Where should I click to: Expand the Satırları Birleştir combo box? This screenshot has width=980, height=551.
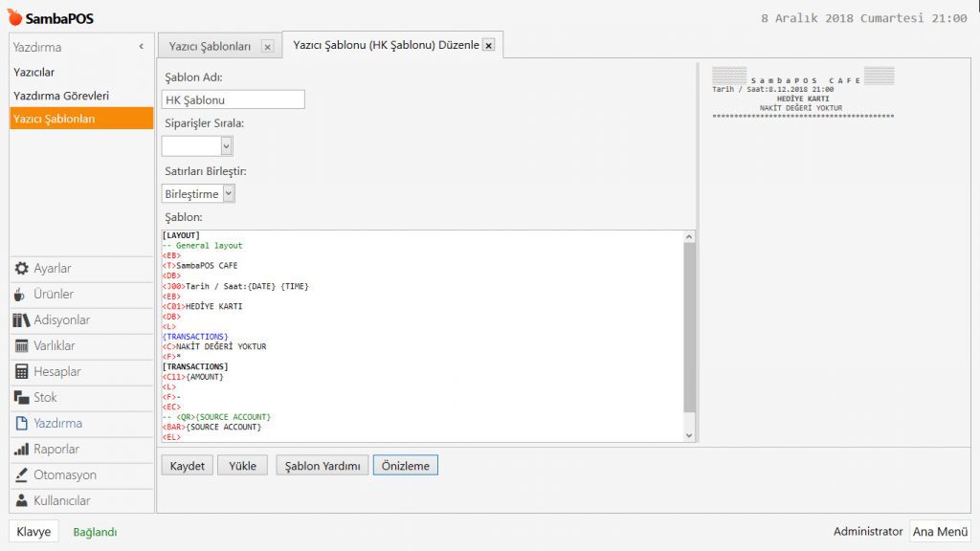[228, 194]
